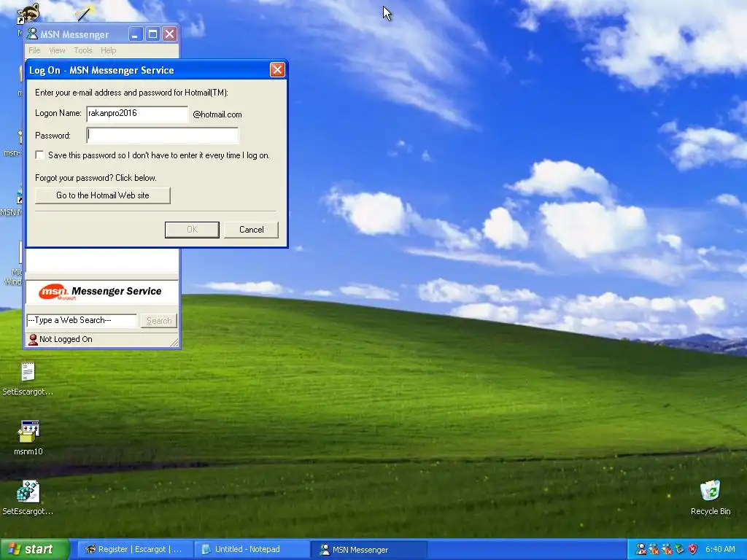Close the MSN Messenger main window
This screenshot has height=560, width=747.
pos(169,34)
